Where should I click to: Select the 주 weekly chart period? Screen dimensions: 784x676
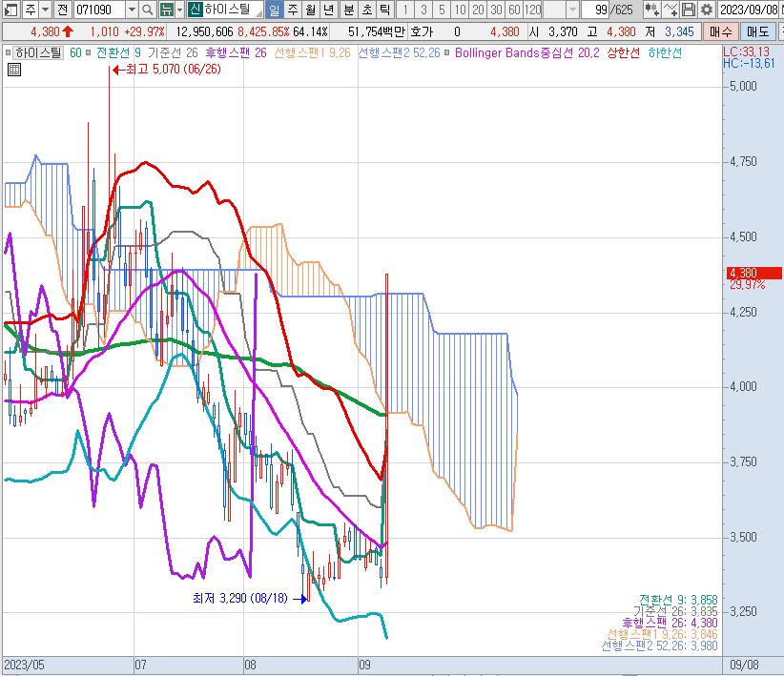[x=293, y=9]
